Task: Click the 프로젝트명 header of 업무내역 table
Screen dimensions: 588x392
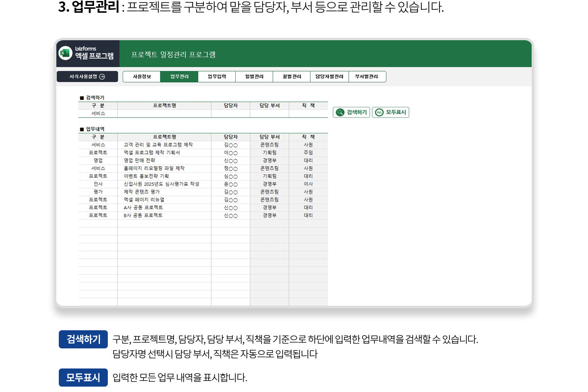Action: pyautogui.click(x=164, y=137)
